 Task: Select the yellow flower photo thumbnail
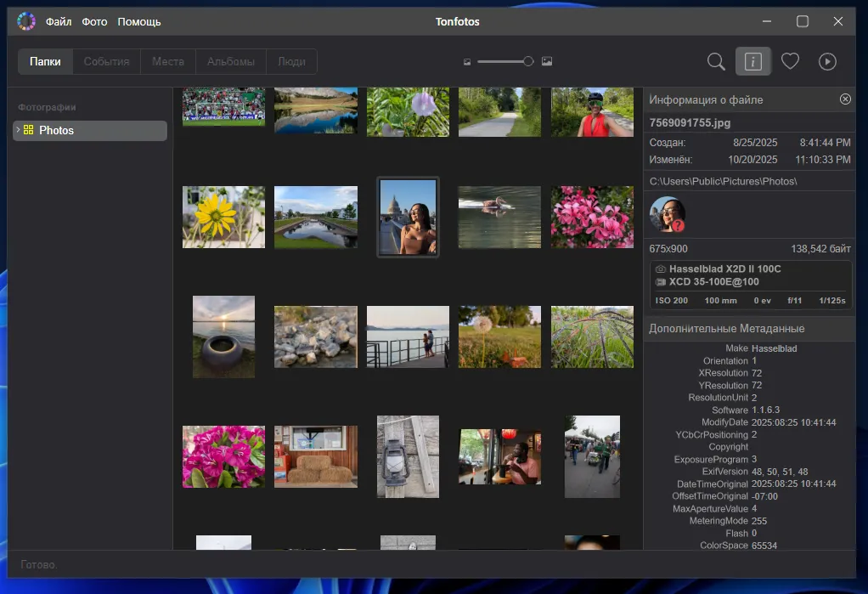coord(223,218)
